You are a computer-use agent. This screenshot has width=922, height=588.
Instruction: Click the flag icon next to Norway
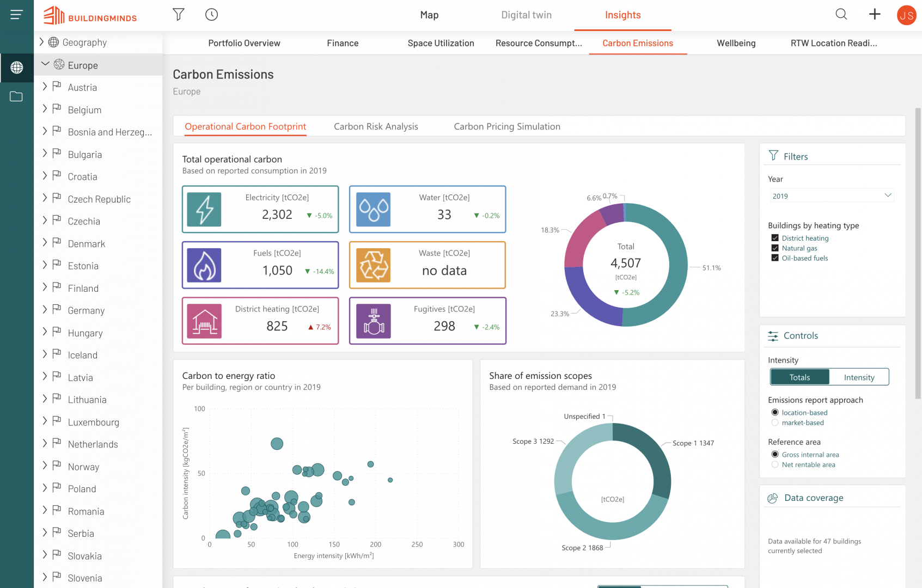(57, 465)
